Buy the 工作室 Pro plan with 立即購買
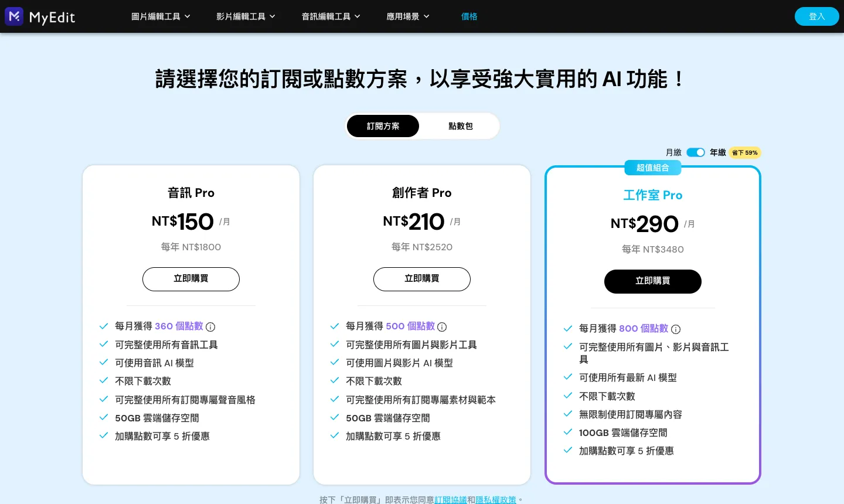 pyautogui.click(x=653, y=281)
